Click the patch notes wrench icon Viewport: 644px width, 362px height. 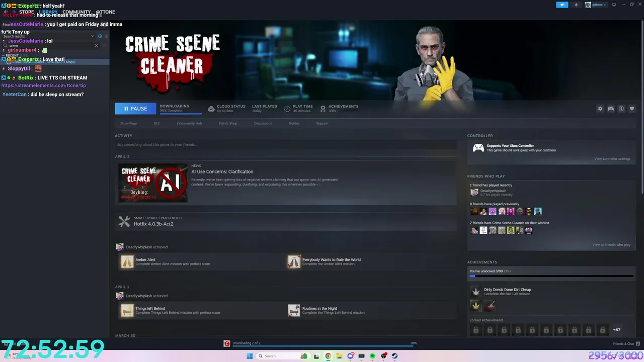pyautogui.click(x=124, y=221)
